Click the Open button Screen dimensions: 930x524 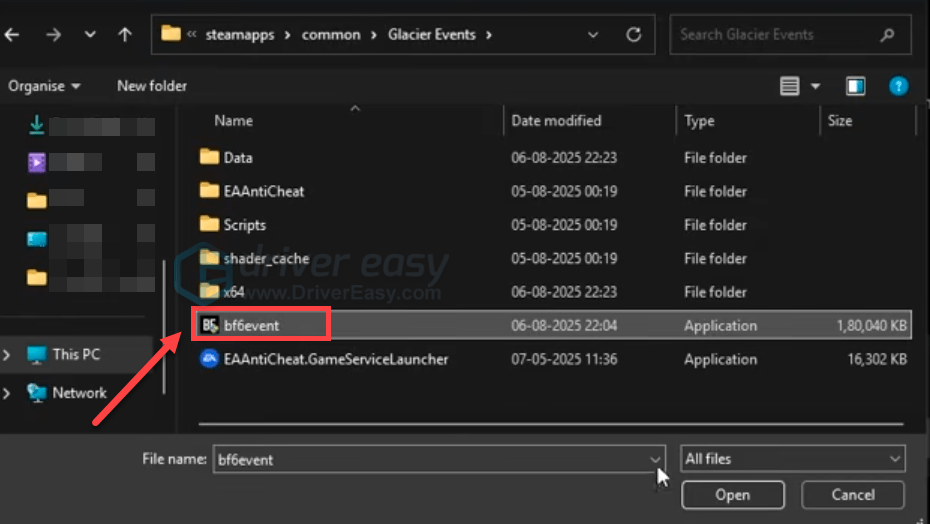point(732,495)
